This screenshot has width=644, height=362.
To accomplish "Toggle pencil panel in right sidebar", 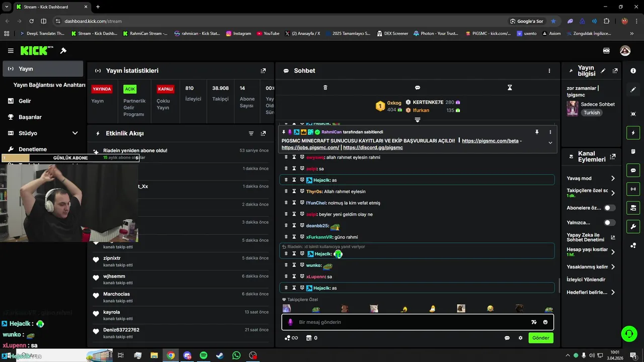I will point(633,89).
